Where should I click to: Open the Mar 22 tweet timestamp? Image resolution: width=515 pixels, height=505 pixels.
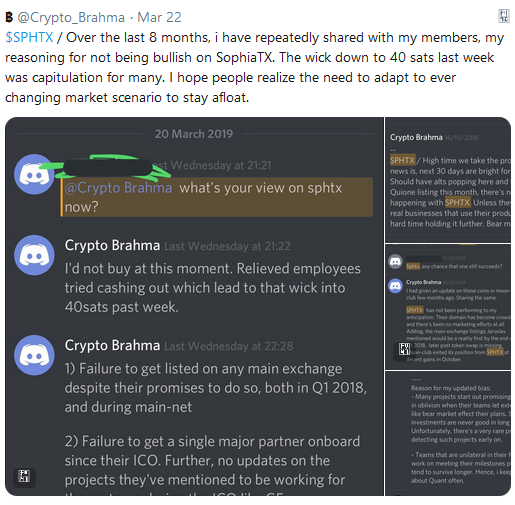click(x=159, y=17)
